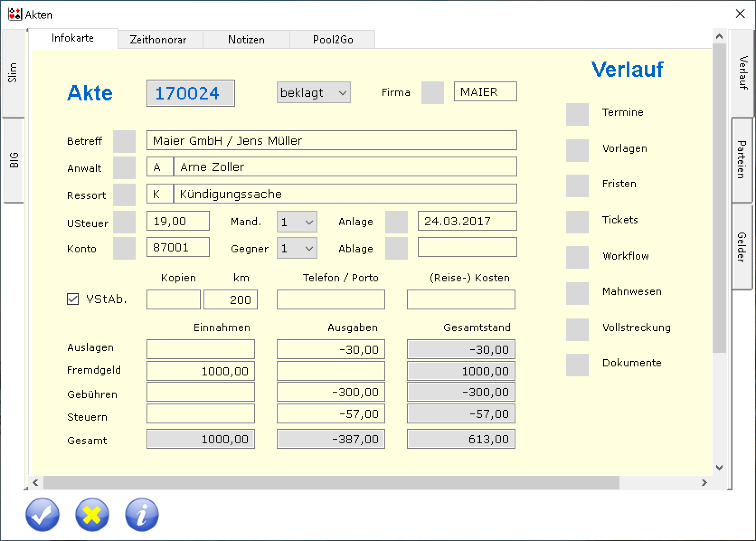Click the vertical scrollbar thumb
Screen dimensions: 756x541
[719, 198]
